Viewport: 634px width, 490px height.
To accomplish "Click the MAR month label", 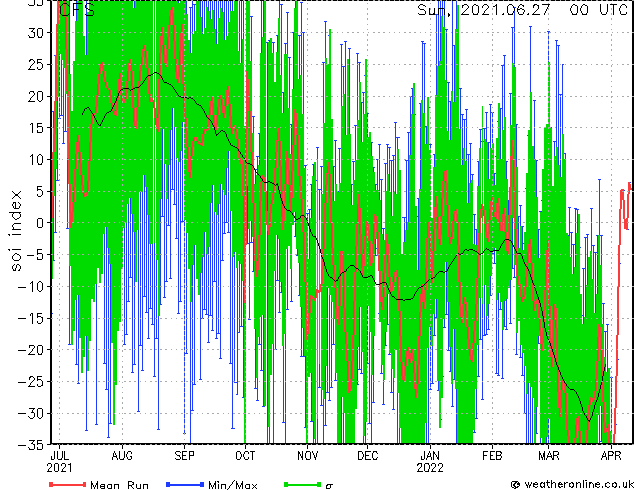I will tap(549, 456).
